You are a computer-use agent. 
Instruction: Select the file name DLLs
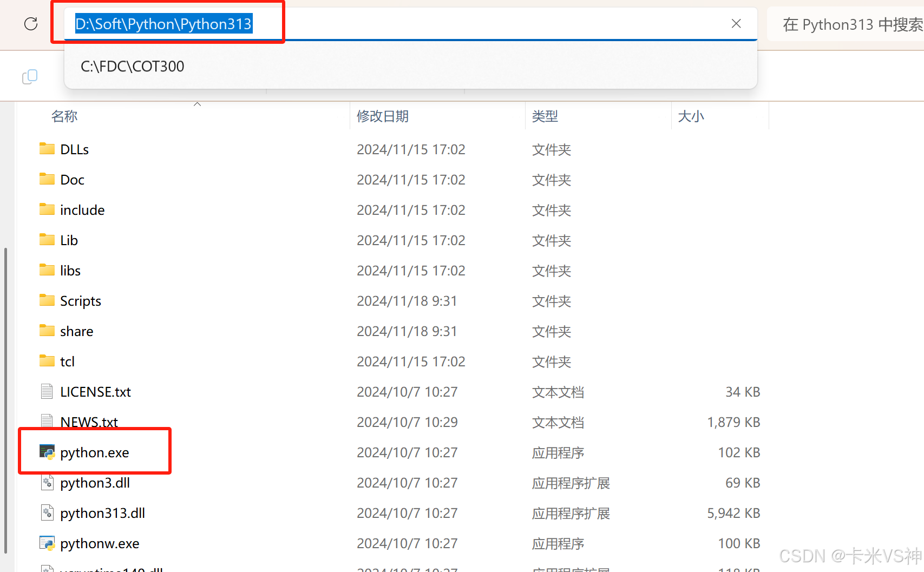pos(75,149)
